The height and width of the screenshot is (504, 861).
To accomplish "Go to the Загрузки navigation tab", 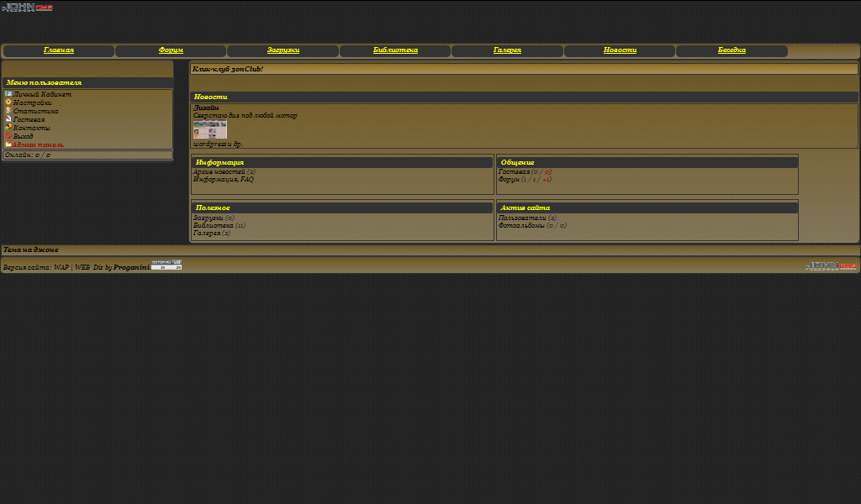I will tap(283, 50).
